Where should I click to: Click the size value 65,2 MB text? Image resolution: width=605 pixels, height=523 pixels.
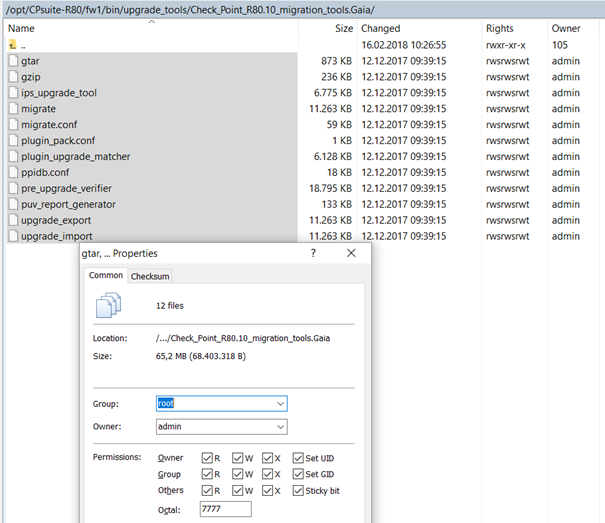point(201,356)
